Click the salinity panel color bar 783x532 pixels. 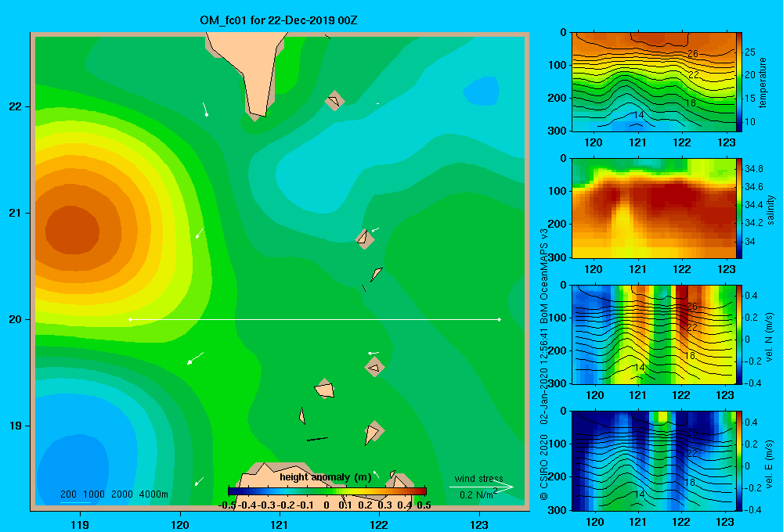(x=739, y=209)
